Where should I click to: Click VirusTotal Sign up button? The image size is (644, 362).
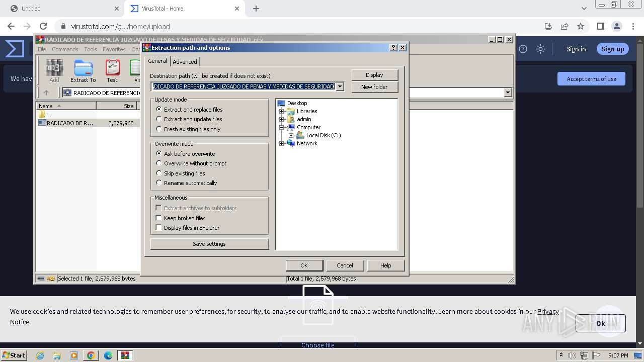(x=612, y=49)
